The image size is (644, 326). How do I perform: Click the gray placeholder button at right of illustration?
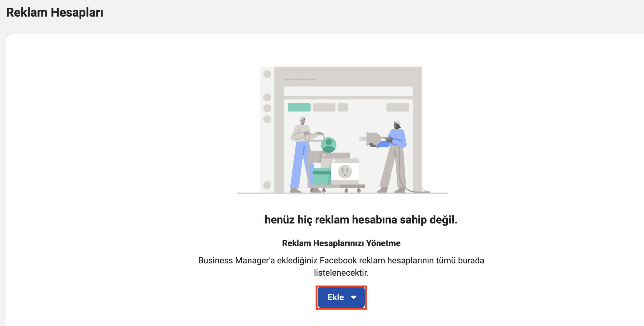[398, 107]
